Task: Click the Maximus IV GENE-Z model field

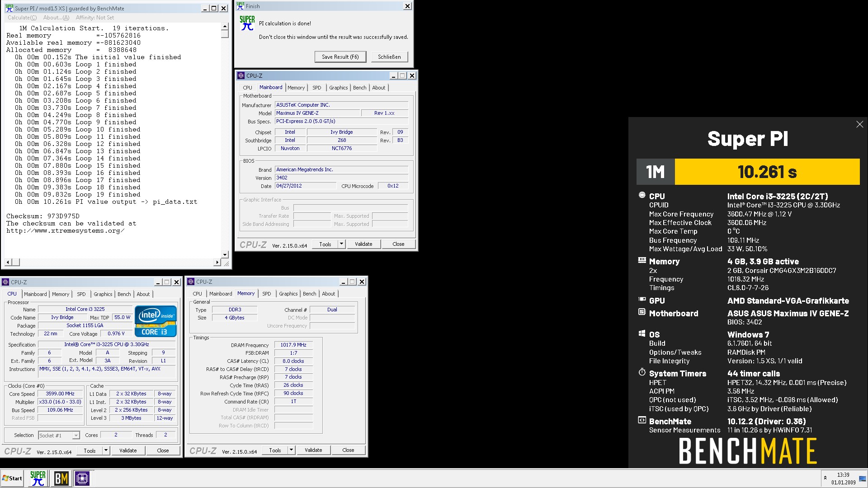Action: point(317,113)
